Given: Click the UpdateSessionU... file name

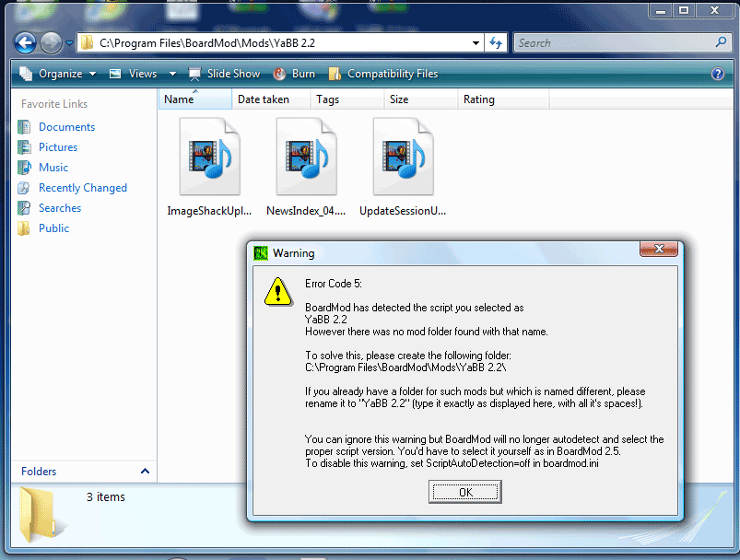Looking at the screenshot, I should (x=403, y=211).
